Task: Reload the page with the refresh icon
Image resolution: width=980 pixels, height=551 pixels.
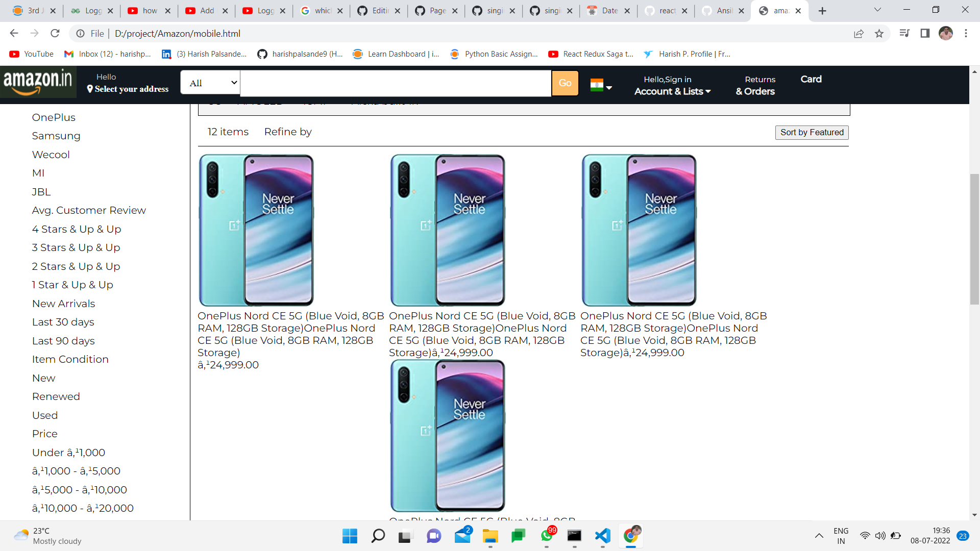Action: pyautogui.click(x=55, y=33)
